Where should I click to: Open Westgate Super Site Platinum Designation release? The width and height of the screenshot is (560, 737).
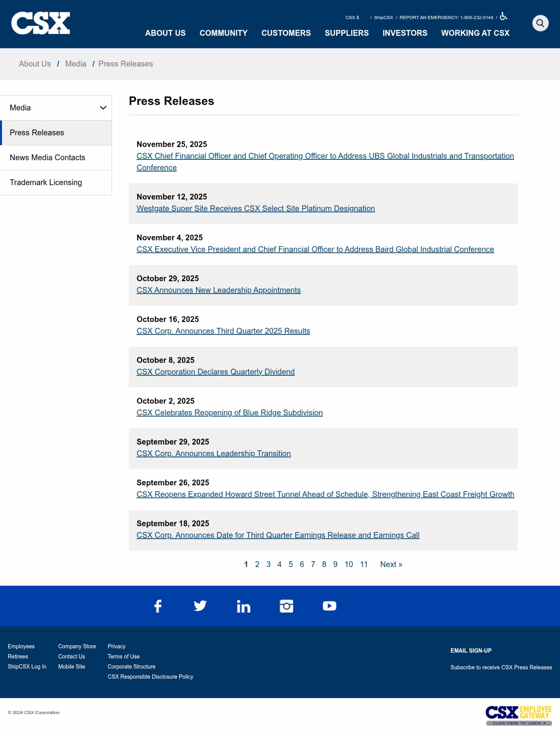pos(255,208)
